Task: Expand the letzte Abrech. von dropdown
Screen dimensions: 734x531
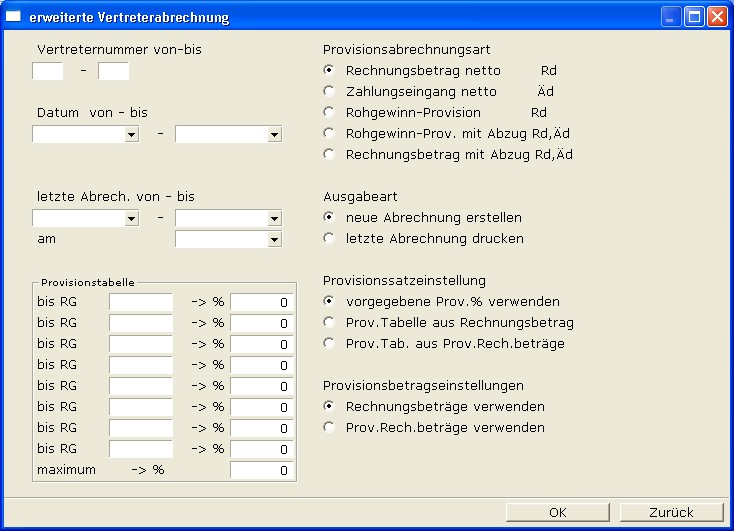Action: tap(131, 219)
